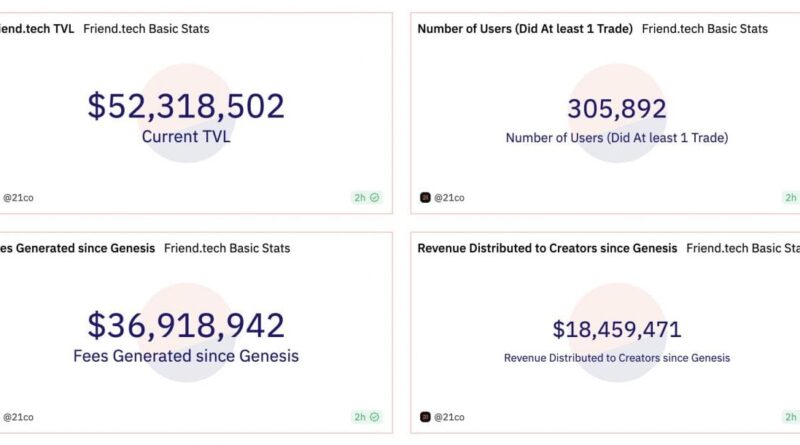Click the refresh check icon in Fees Generated card
The height and width of the screenshot is (445, 800).
click(375, 416)
